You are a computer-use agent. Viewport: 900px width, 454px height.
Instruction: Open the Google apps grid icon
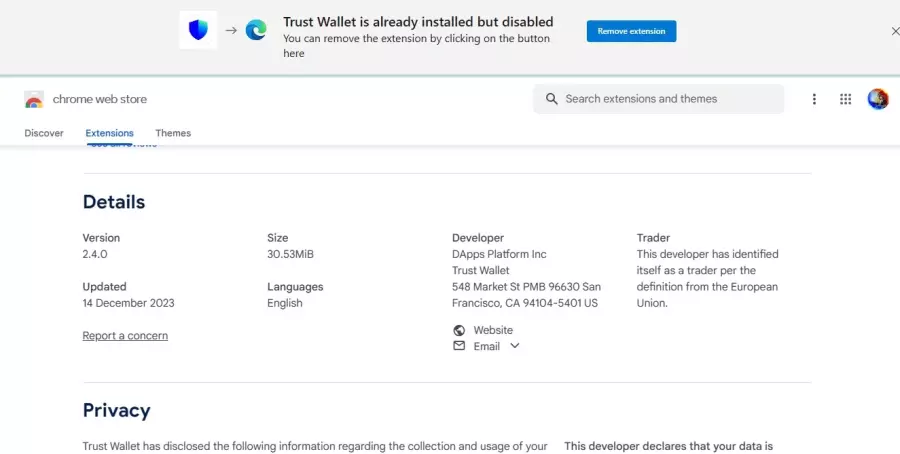click(x=845, y=99)
